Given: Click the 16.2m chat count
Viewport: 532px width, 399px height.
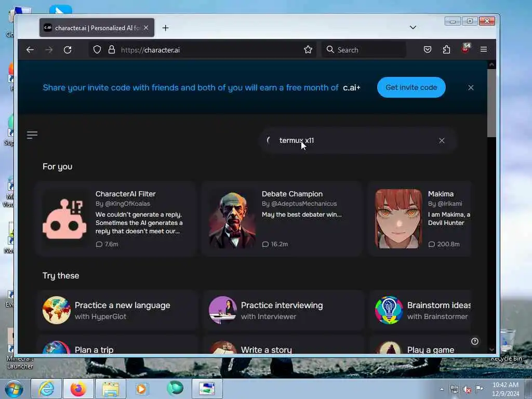Looking at the screenshot, I should (x=275, y=244).
